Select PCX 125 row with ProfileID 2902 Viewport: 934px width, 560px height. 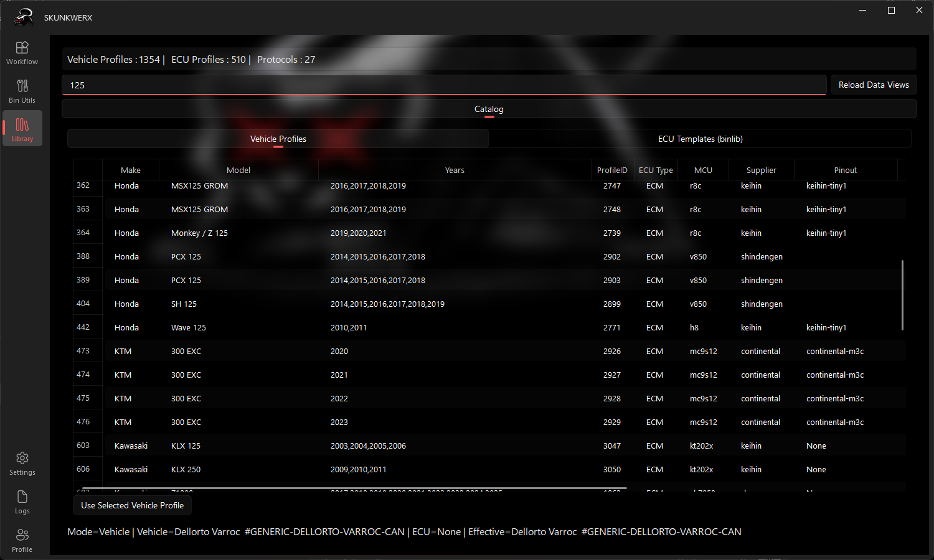(489, 257)
